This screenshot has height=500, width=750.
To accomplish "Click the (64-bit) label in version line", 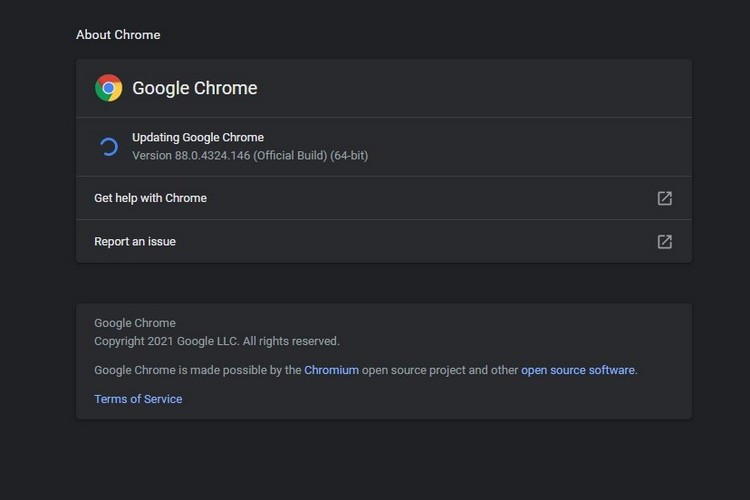I will coord(349,156).
